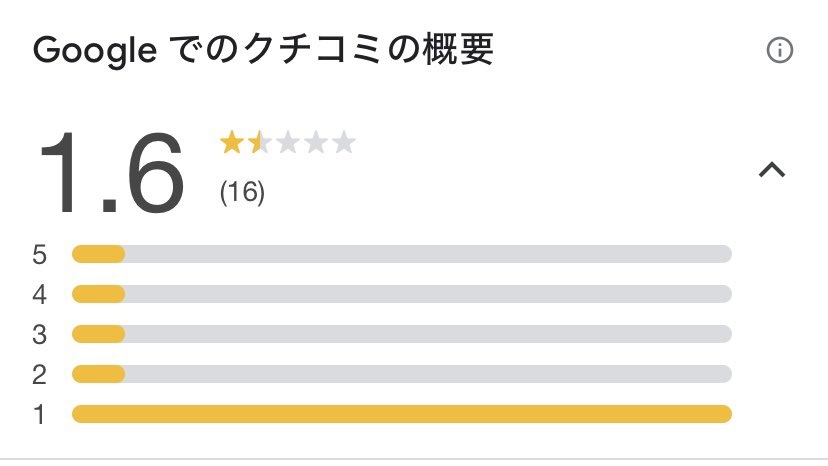
Task: Click the first gold star
Action: click(x=231, y=143)
